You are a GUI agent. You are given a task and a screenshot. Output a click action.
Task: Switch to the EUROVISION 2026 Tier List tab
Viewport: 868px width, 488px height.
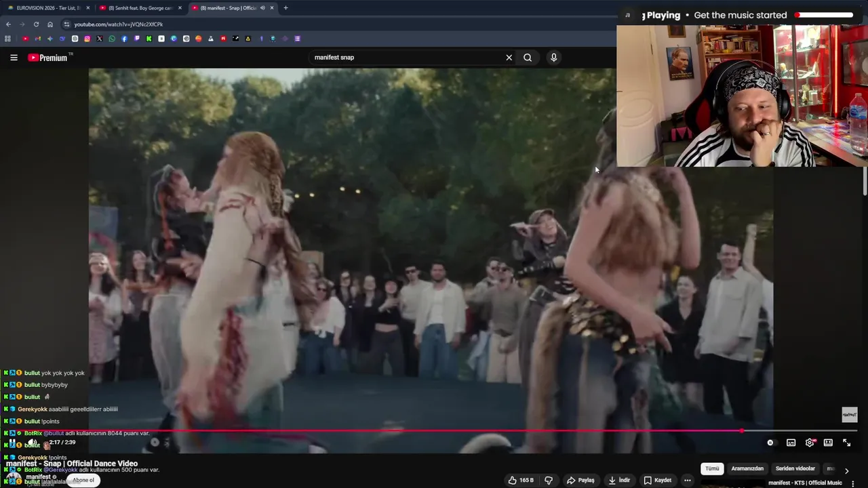coord(47,8)
